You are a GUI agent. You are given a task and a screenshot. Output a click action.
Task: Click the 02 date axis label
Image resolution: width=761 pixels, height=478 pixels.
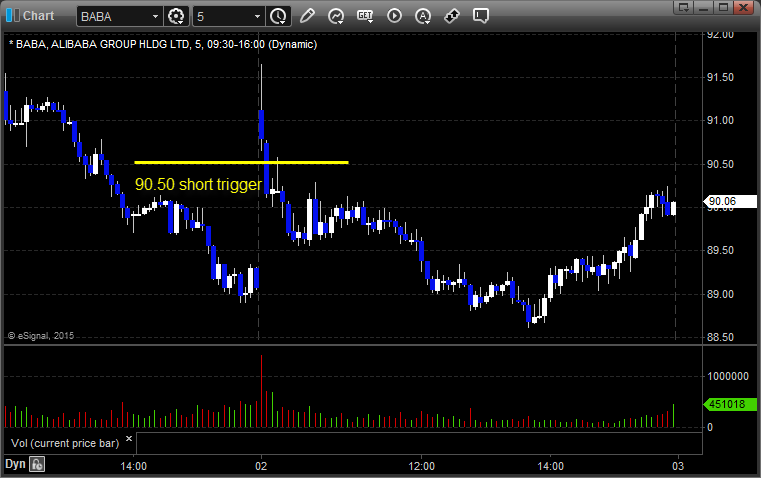pyautogui.click(x=261, y=466)
